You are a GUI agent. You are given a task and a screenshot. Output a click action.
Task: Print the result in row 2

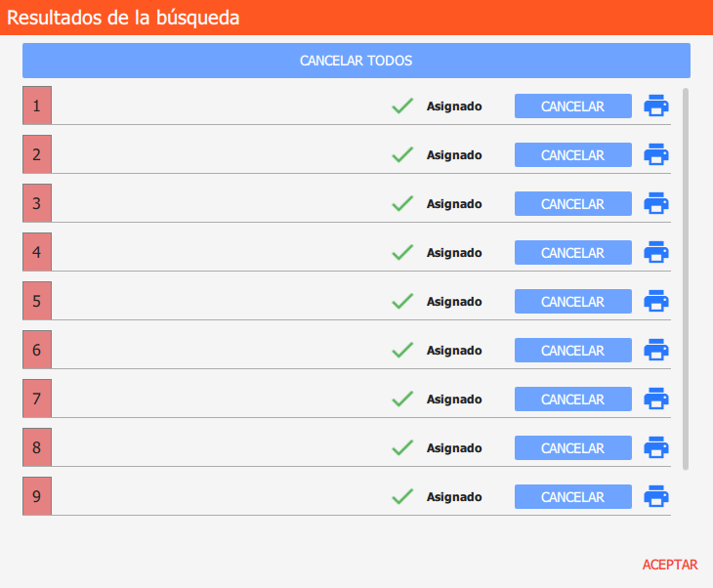tap(655, 154)
